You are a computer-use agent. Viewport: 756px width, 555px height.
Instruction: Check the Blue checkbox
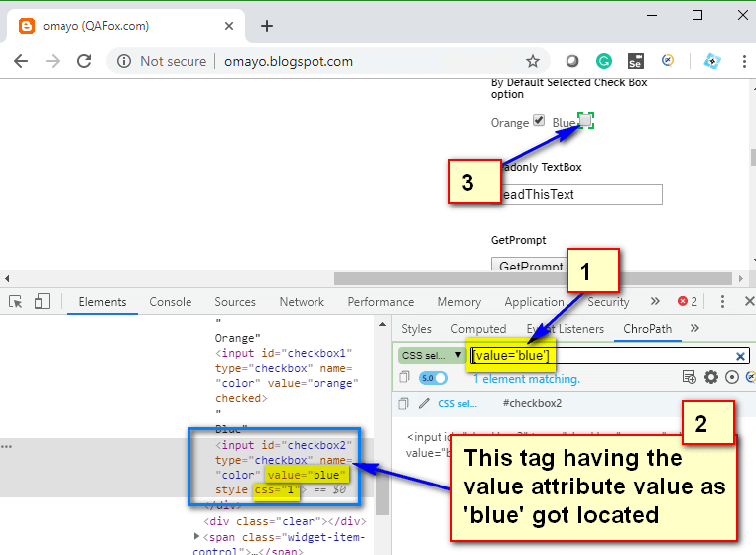(x=585, y=120)
